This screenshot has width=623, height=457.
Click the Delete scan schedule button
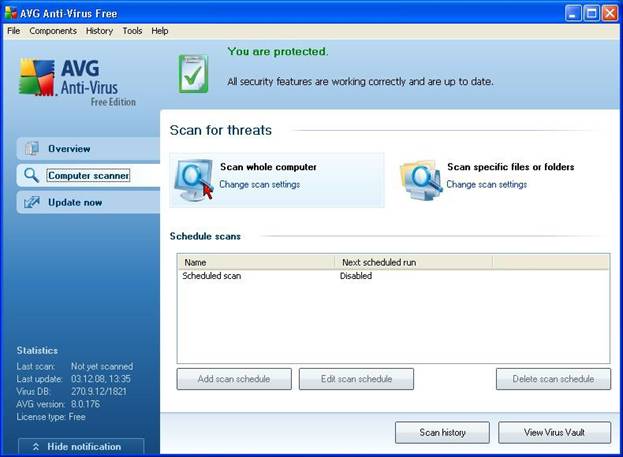point(553,379)
